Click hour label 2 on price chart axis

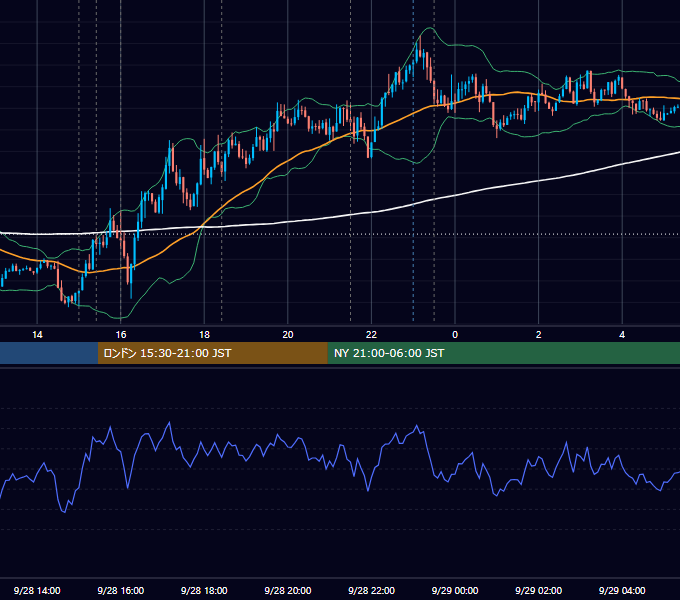pos(539,335)
